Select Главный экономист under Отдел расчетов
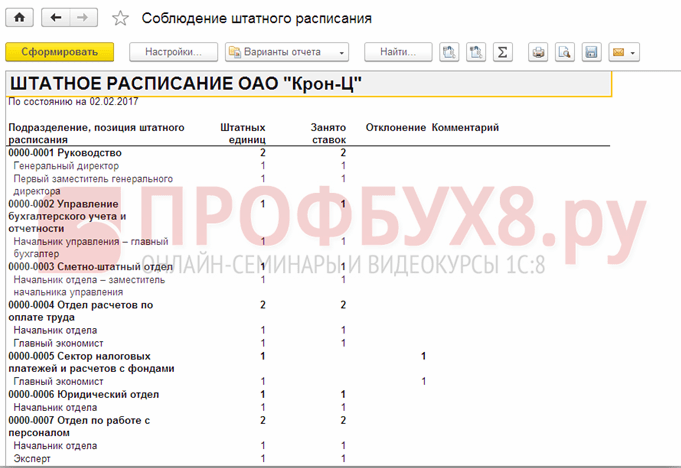This screenshot has width=681, height=468. click(58, 343)
